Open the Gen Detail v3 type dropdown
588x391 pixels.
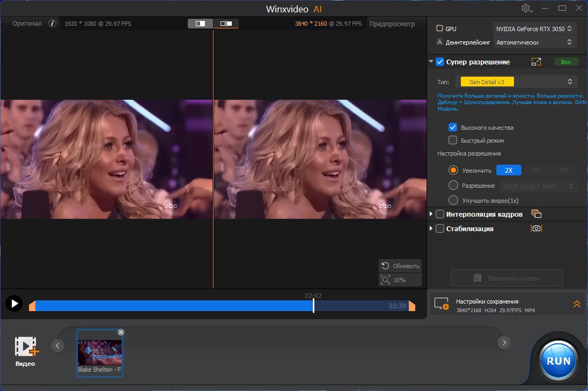click(516, 82)
